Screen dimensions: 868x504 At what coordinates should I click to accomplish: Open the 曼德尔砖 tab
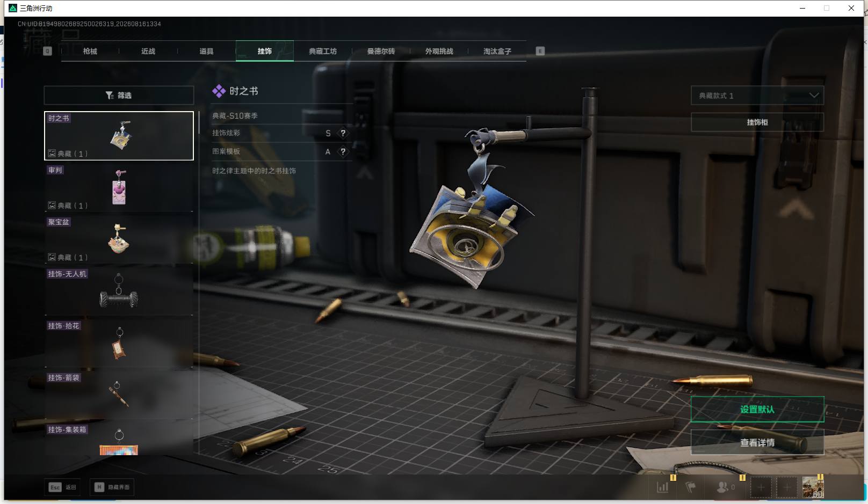click(381, 51)
